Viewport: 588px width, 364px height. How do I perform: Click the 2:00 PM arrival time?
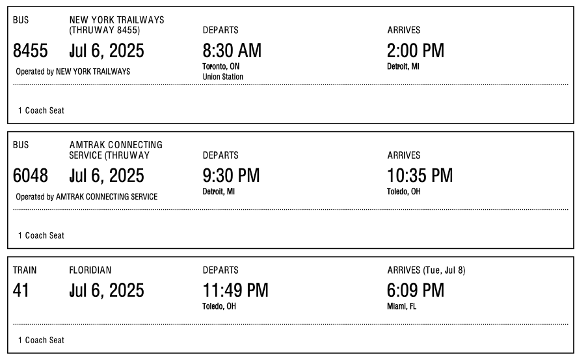coord(416,51)
